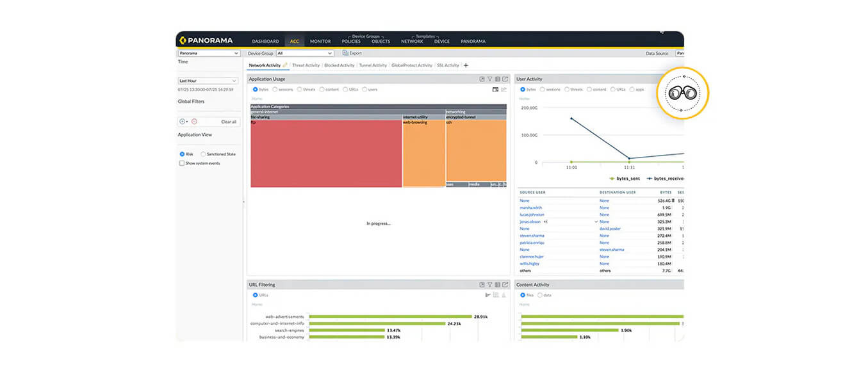Switch to the Threat Activity tab
Image resolution: width=868 pixels, height=370 pixels.
pyautogui.click(x=306, y=65)
